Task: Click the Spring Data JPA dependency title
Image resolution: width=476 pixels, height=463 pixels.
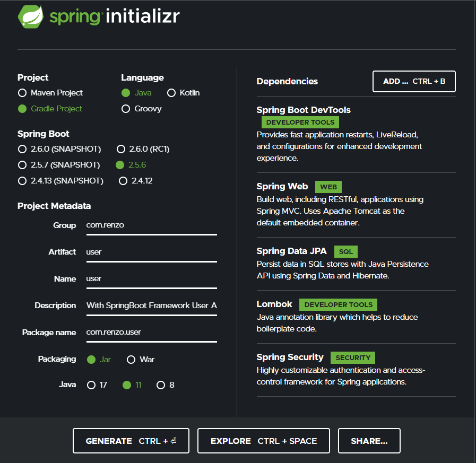Action: coord(291,251)
